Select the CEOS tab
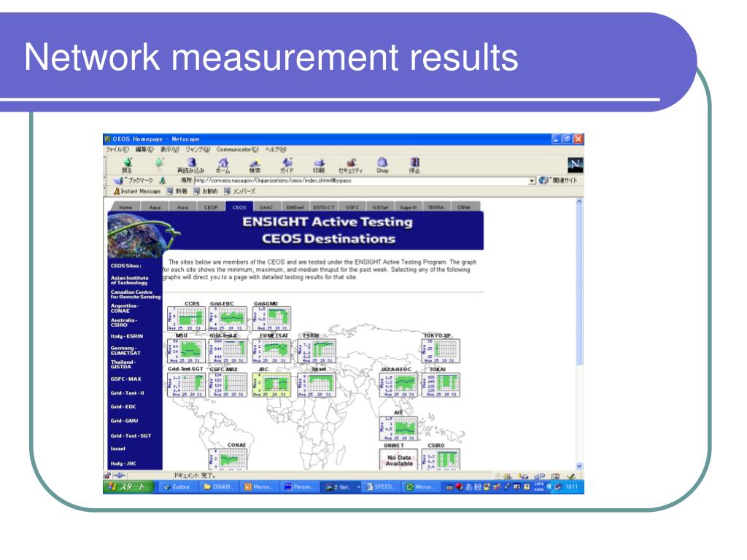 239,207
